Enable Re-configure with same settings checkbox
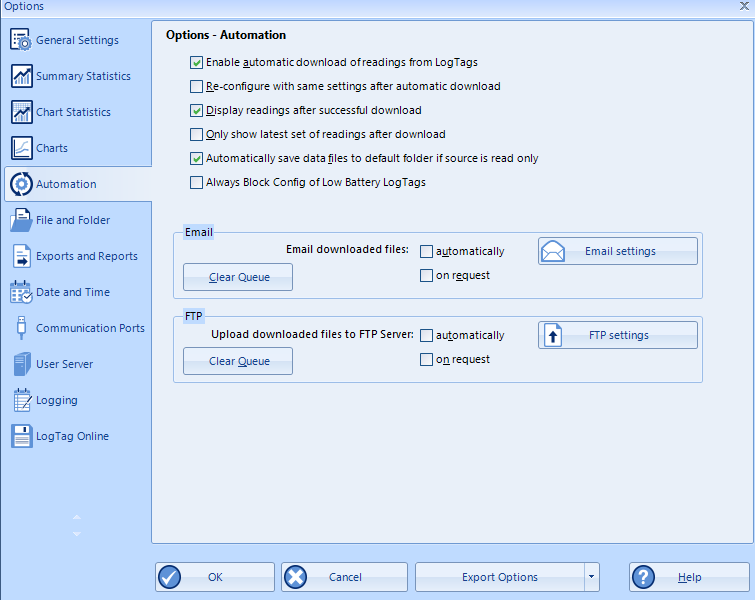 [x=196, y=86]
